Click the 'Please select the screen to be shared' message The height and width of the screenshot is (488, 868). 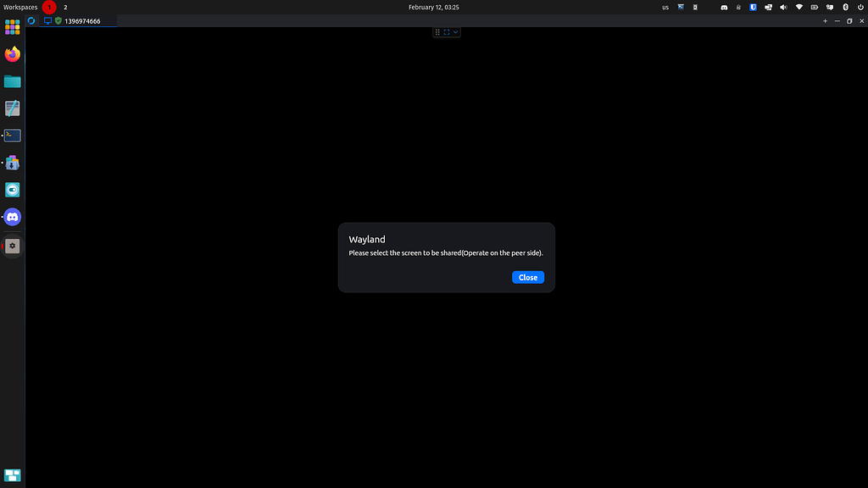[446, 252]
